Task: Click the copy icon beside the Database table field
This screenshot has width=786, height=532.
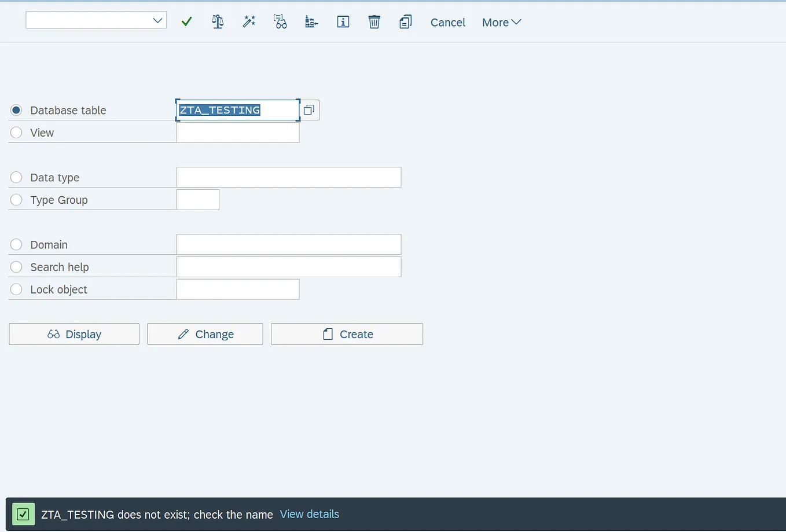Action: click(308, 109)
